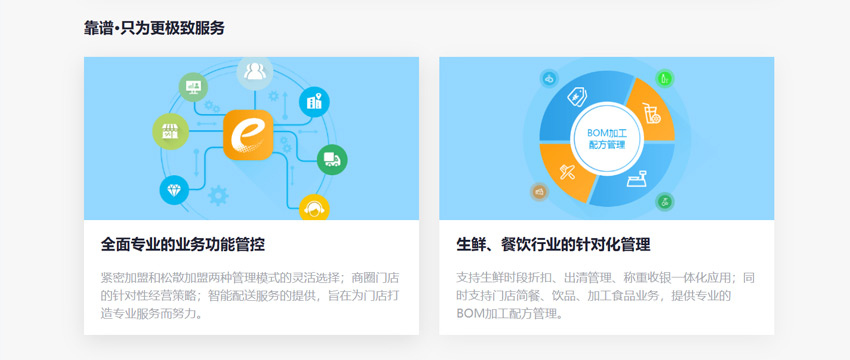Click the yellow customer service headset icon
The width and height of the screenshot is (850, 360).
tap(314, 208)
